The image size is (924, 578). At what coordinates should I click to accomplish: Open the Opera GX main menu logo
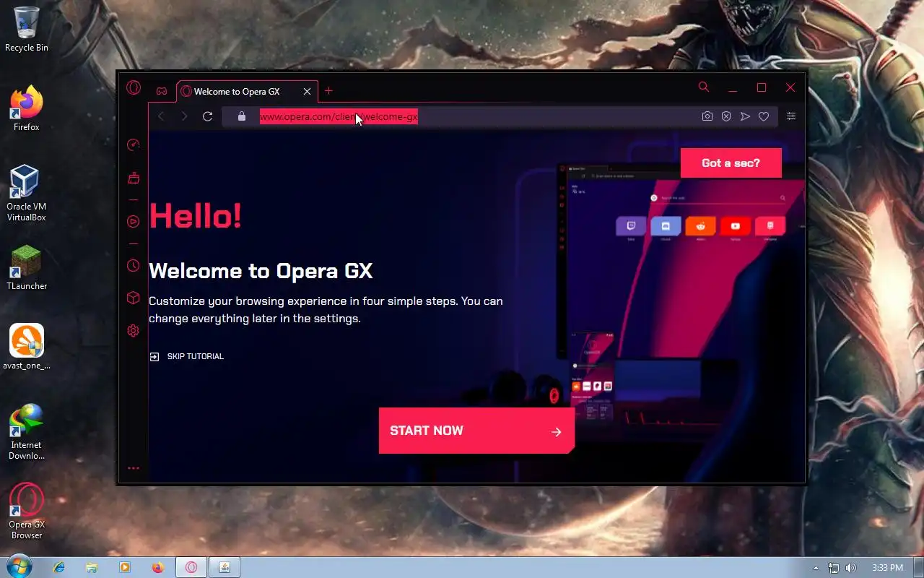pos(134,88)
